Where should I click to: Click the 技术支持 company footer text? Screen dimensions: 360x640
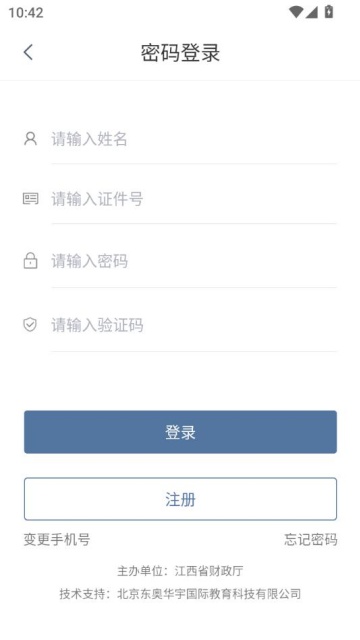(180, 593)
